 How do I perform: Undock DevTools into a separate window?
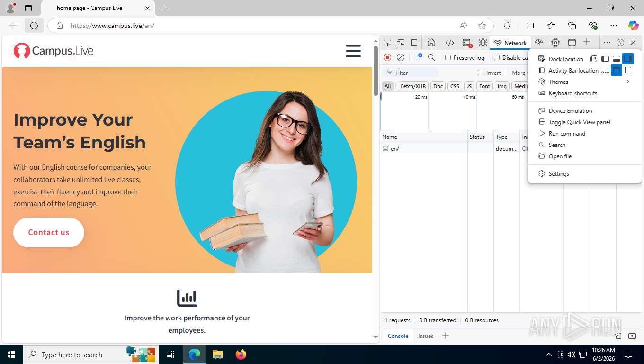click(x=594, y=59)
